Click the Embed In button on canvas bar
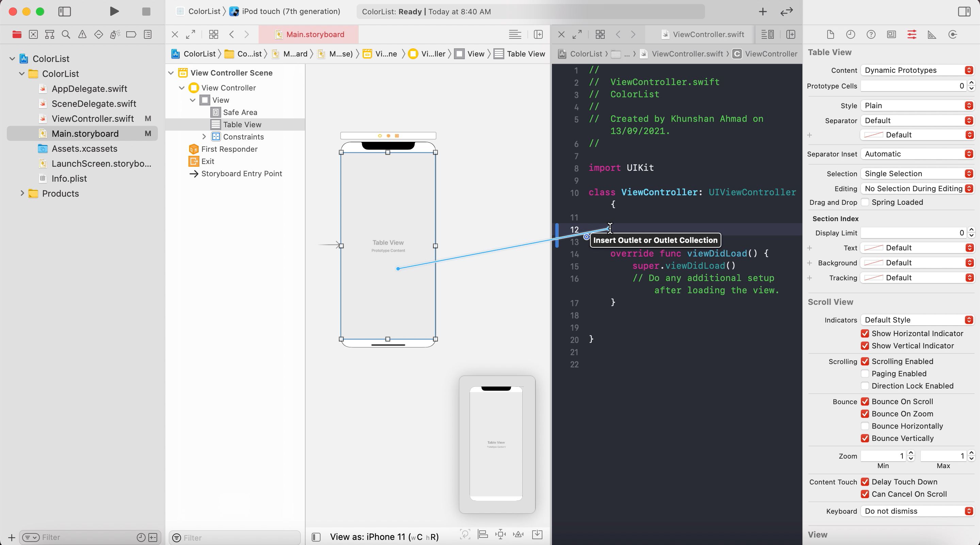 coord(537,534)
